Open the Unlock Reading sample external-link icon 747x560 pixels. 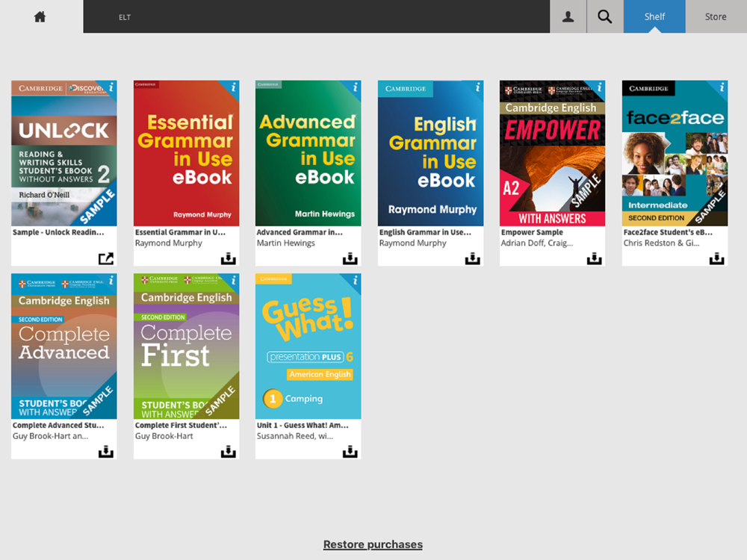point(106,258)
